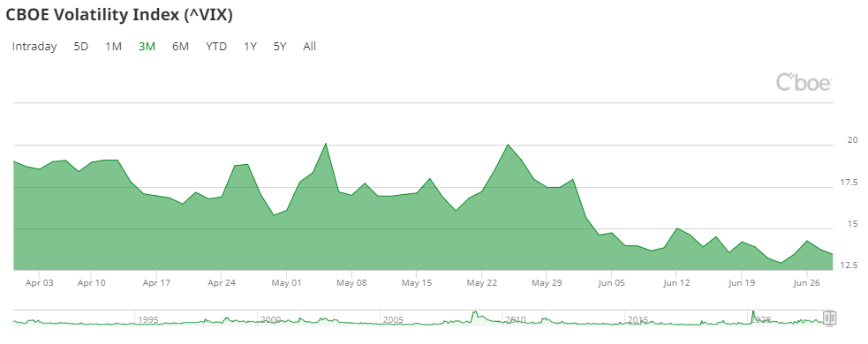Click the Jun 26 x-axis label
The width and height of the screenshot is (868, 344).
tap(806, 283)
